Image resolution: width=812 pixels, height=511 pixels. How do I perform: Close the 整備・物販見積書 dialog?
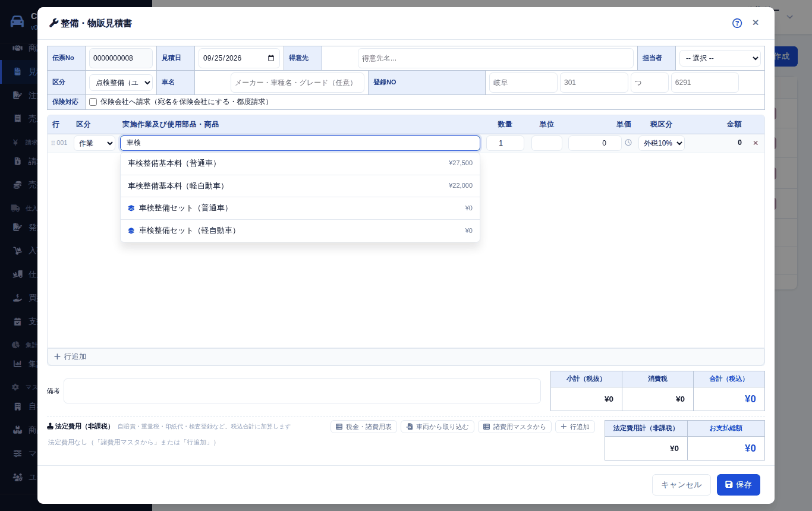756,23
